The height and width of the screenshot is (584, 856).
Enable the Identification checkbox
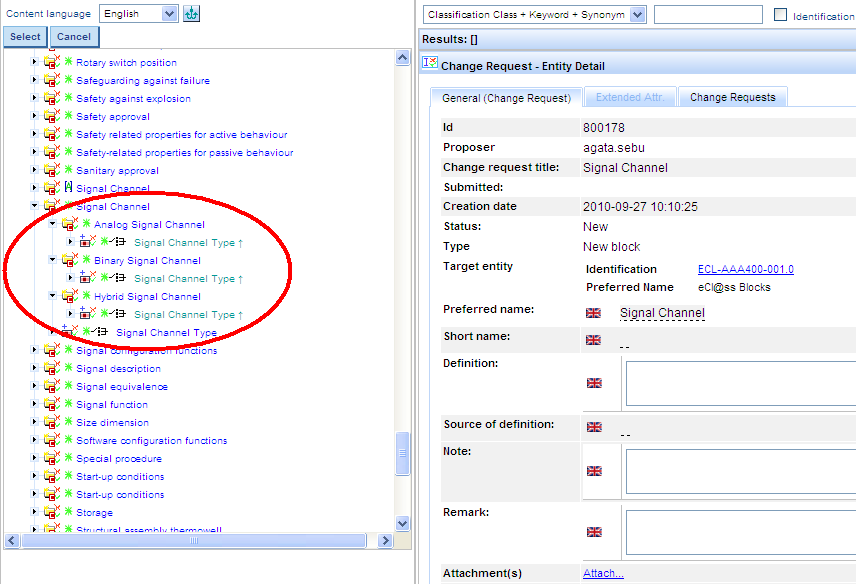tap(781, 15)
